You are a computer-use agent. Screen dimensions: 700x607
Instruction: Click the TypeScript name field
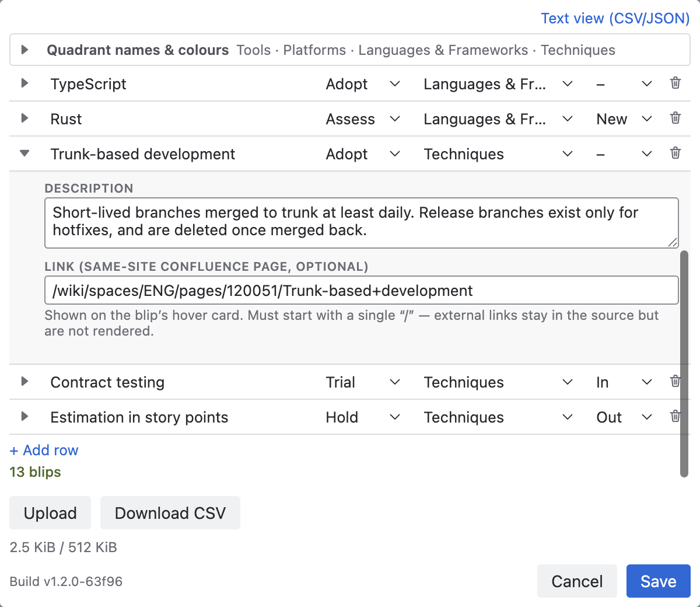pyautogui.click(x=181, y=84)
